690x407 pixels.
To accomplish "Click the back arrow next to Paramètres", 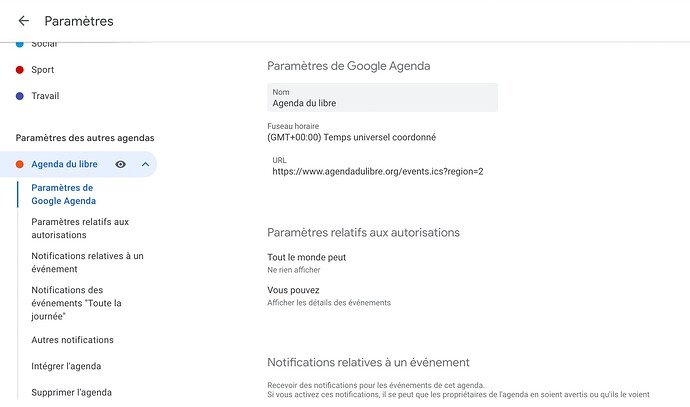I will [24, 21].
